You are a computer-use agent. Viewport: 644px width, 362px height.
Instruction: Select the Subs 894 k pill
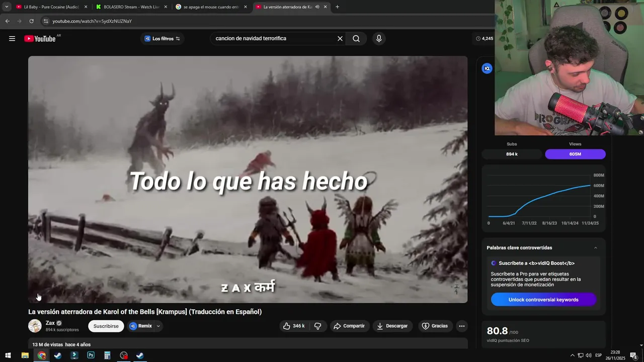pyautogui.click(x=512, y=154)
